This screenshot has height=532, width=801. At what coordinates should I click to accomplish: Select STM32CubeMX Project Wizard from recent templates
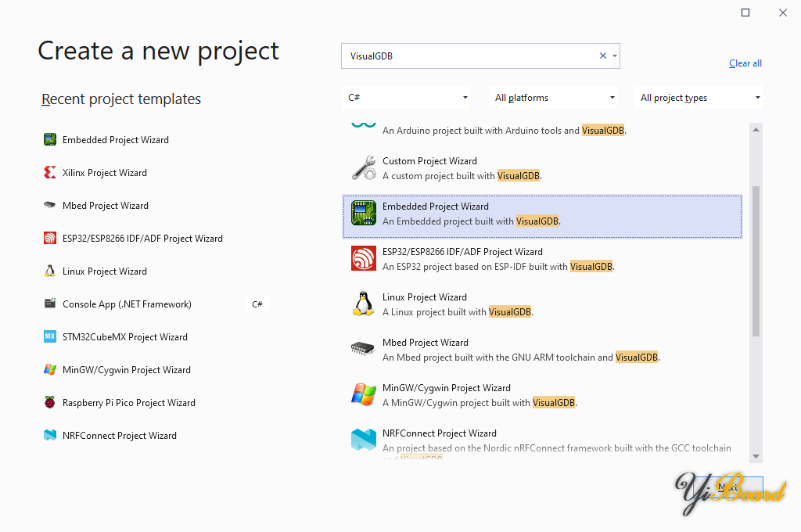(124, 337)
